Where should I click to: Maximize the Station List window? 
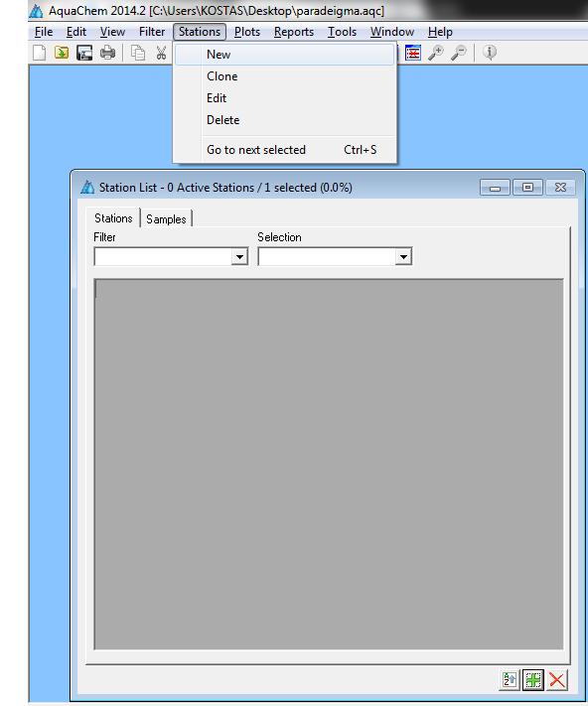[527, 187]
